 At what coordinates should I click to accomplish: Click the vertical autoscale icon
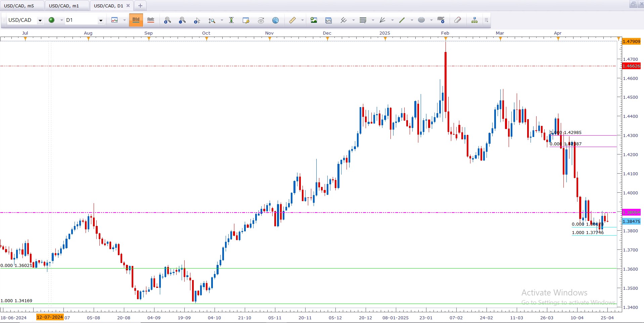[231, 20]
